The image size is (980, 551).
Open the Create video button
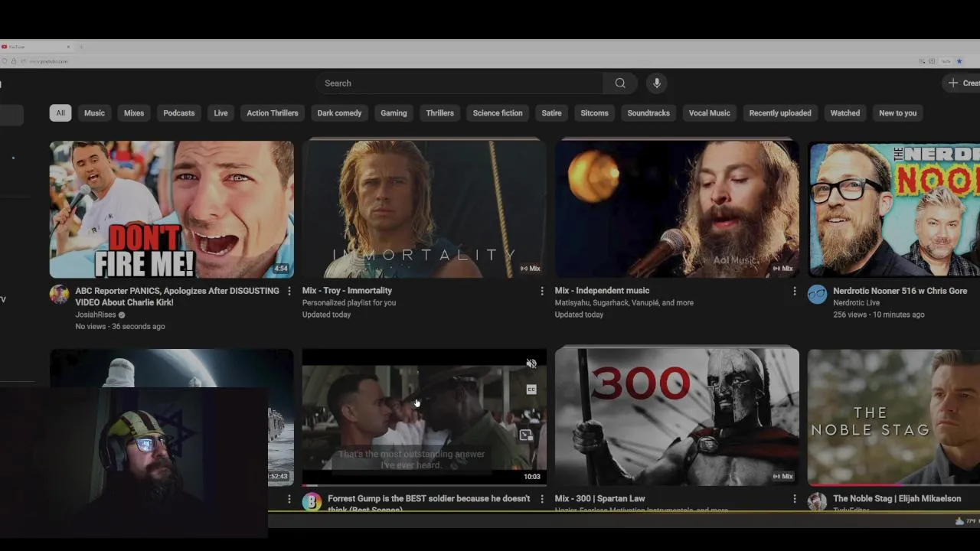(962, 83)
